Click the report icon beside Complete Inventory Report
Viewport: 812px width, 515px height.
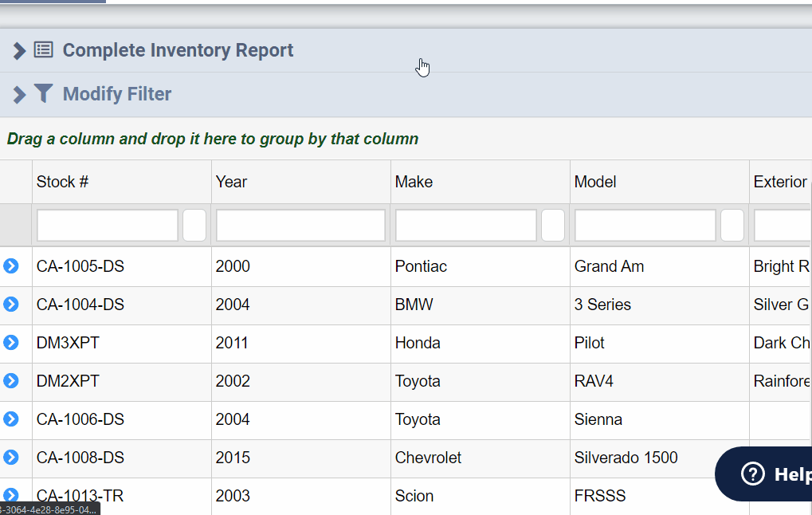tap(43, 49)
